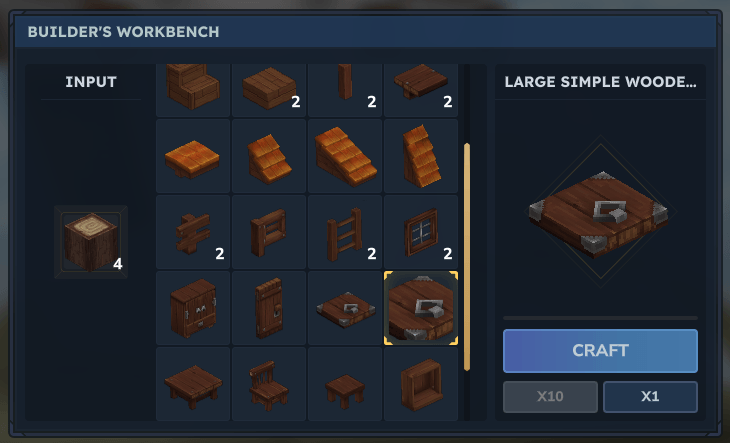This screenshot has width=730, height=443.
Task: Select the wooden door recipe
Action: click(269, 308)
